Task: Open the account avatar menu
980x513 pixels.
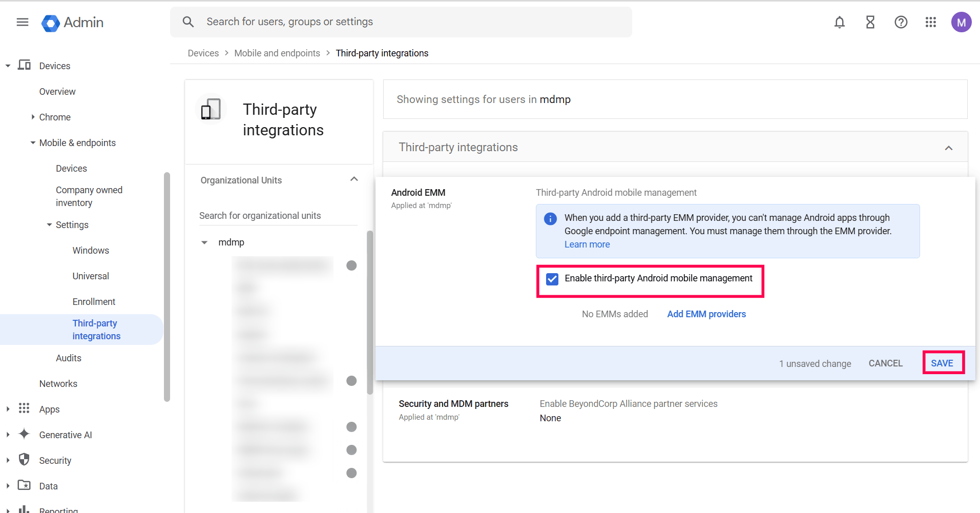Action: 961,22
